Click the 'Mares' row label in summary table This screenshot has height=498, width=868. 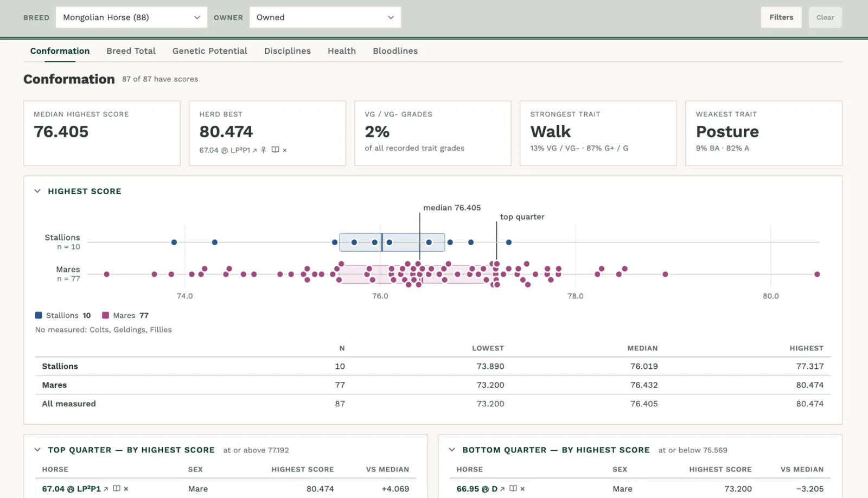coord(54,385)
